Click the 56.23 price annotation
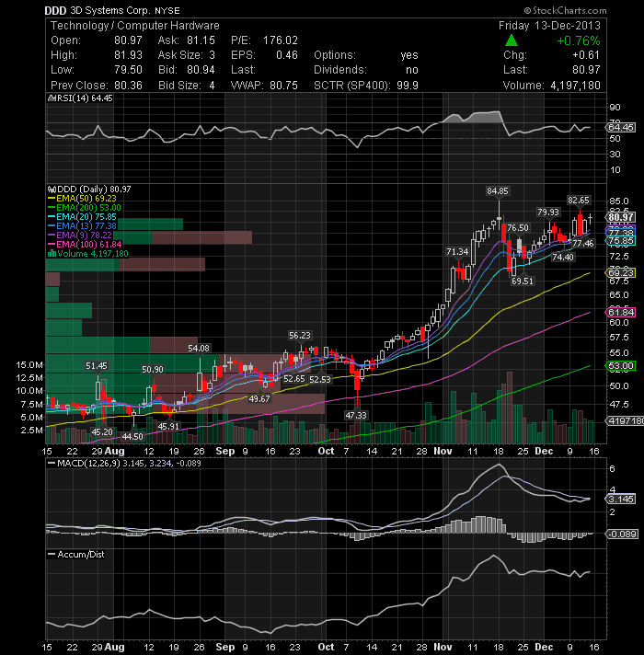The image size is (644, 655). [x=300, y=336]
